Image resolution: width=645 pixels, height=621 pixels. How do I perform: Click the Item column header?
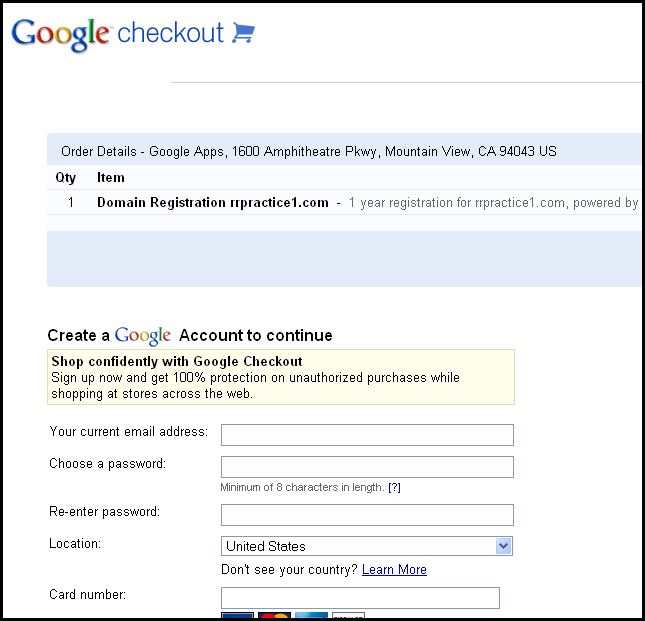pos(111,177)
